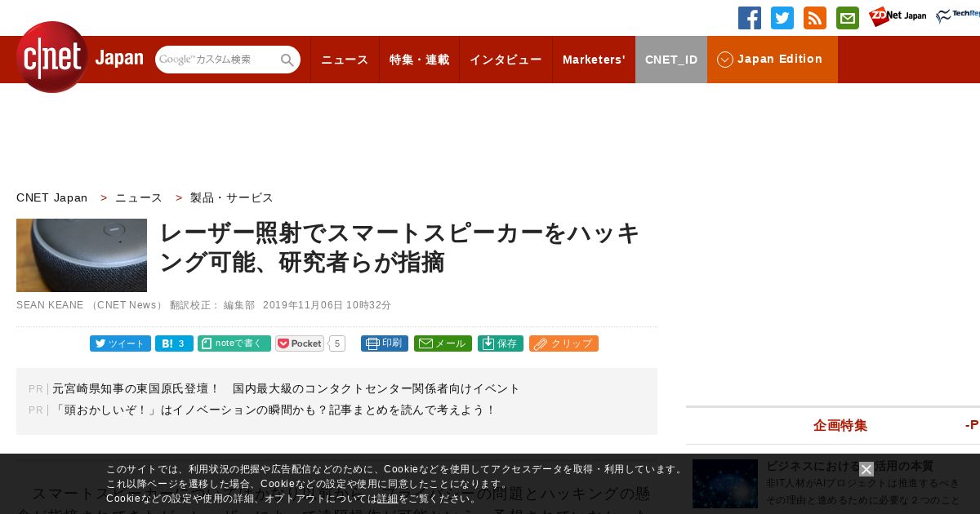
Task: Open the ニュース menu
Action: click(x=345, y=60)
